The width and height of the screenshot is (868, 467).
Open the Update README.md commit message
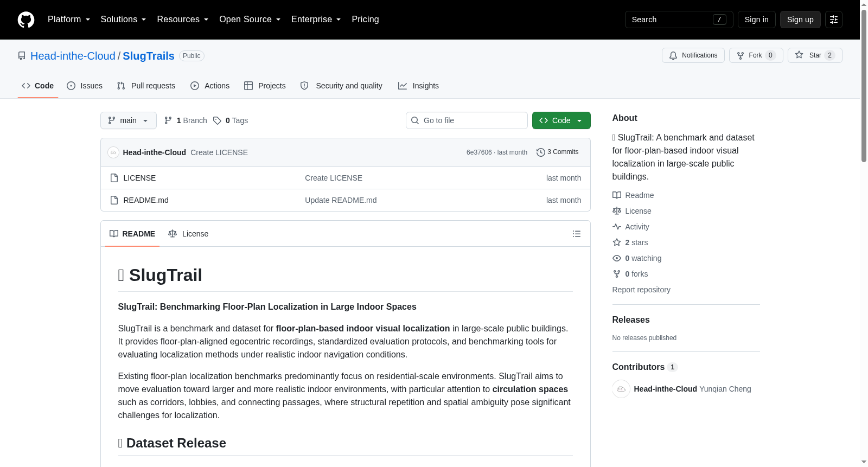pos(341,200)
